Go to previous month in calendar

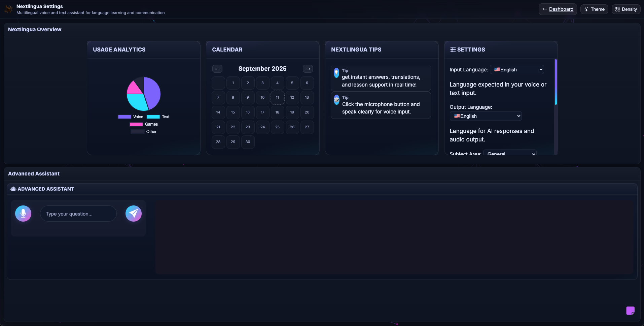pyautogui.click(x=217, y=69)
